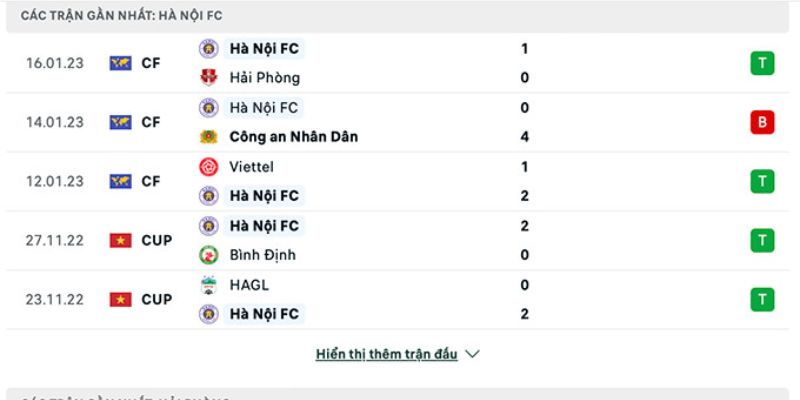
Task: Select Công an Nhân Dân team name
Action: tap(293, 137)
